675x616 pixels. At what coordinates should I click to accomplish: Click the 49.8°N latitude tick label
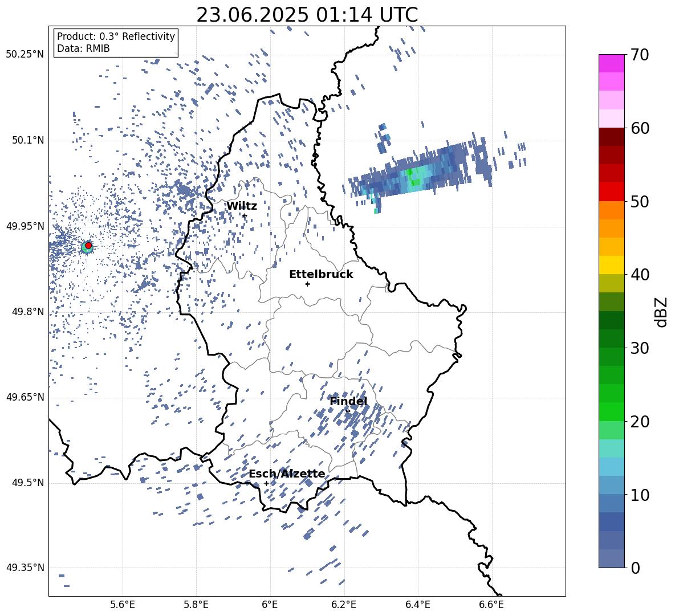pos(27,312)
